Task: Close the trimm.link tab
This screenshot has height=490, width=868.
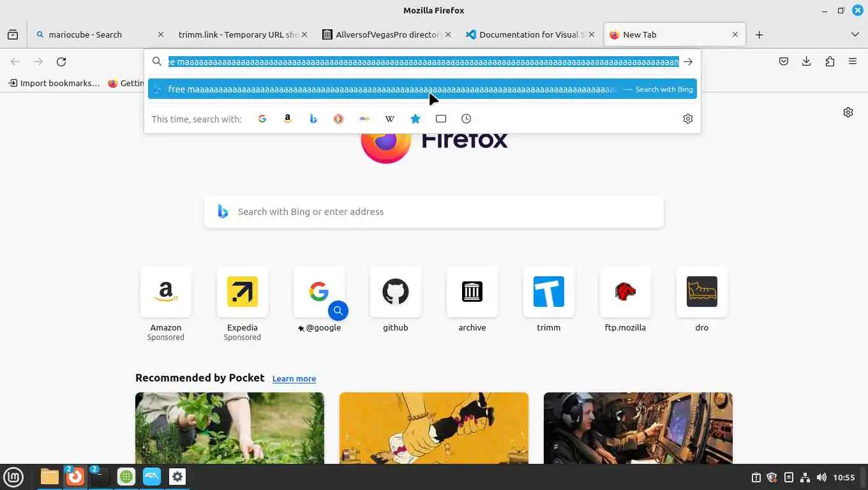Action: pos(304,34)
